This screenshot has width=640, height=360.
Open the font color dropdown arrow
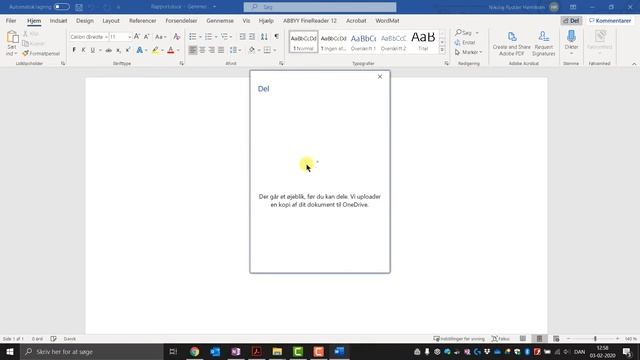tap(178, 50)
